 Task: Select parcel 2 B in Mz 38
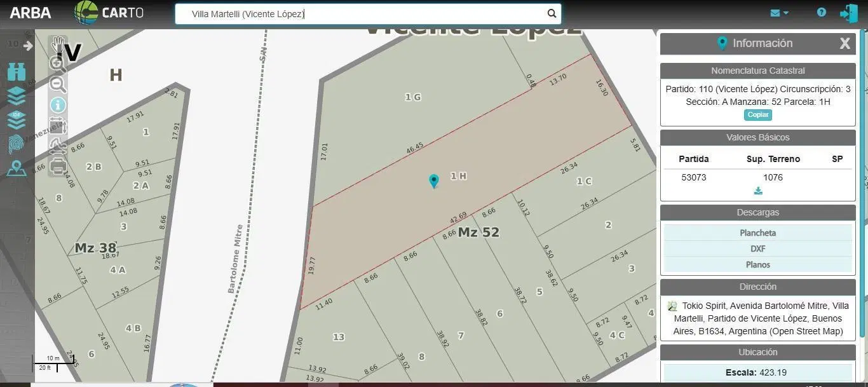coord(93,166)
